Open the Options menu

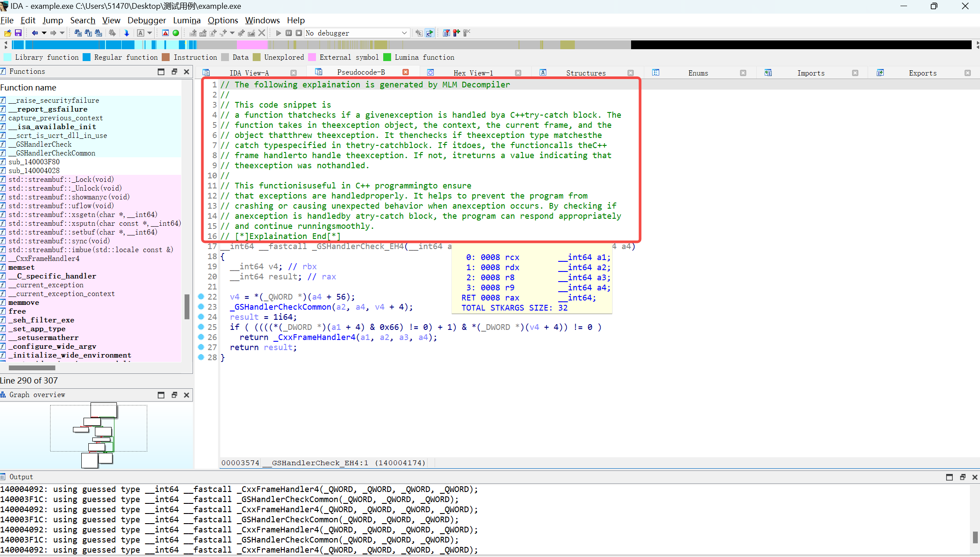pos(223,20)
